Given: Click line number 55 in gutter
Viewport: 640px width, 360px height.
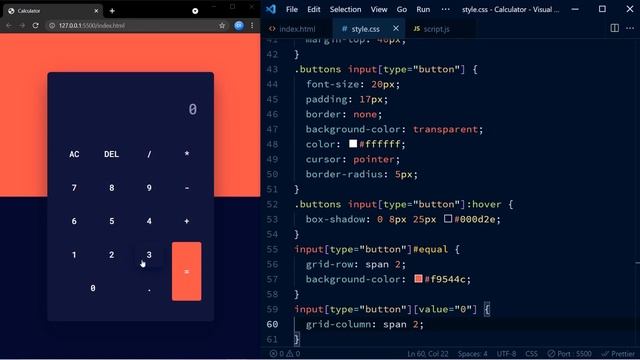Looking at the screenshot, I should (272, 249).
